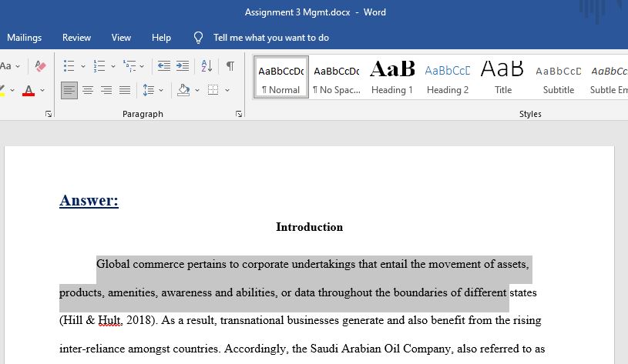
Task: Click the line and paragraph spacing icon
Action: (x=148, y=90)
